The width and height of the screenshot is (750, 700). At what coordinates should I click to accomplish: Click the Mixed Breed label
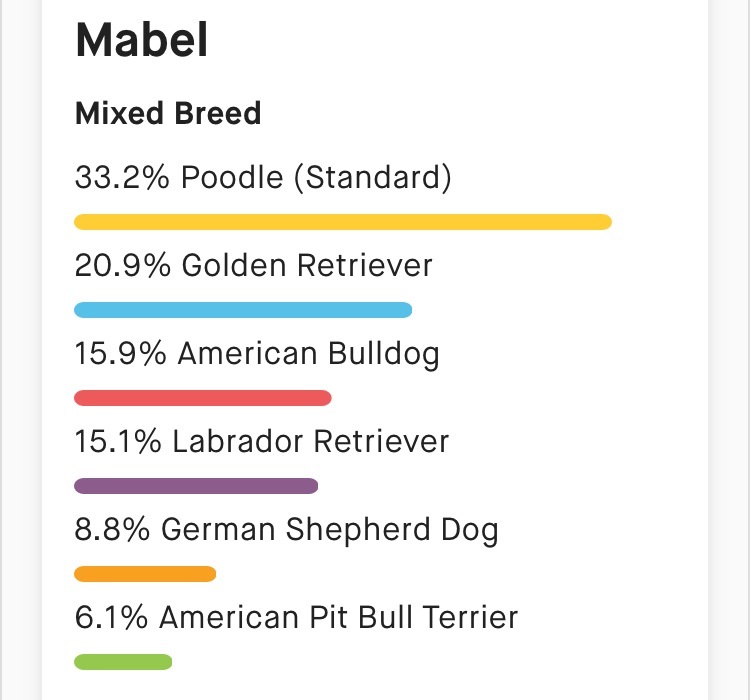168,113
